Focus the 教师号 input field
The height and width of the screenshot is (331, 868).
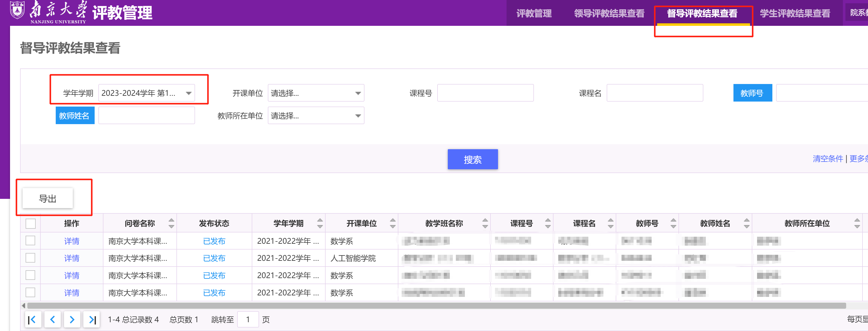click(822, 93)
